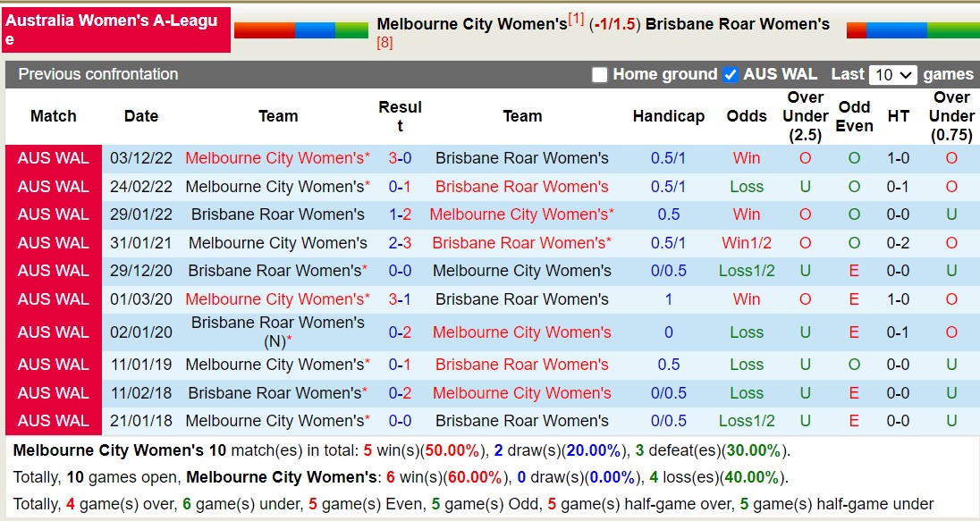Click Melbourne City Women's link on the first row
Screen dimensions: 980x521
(277, 158)
